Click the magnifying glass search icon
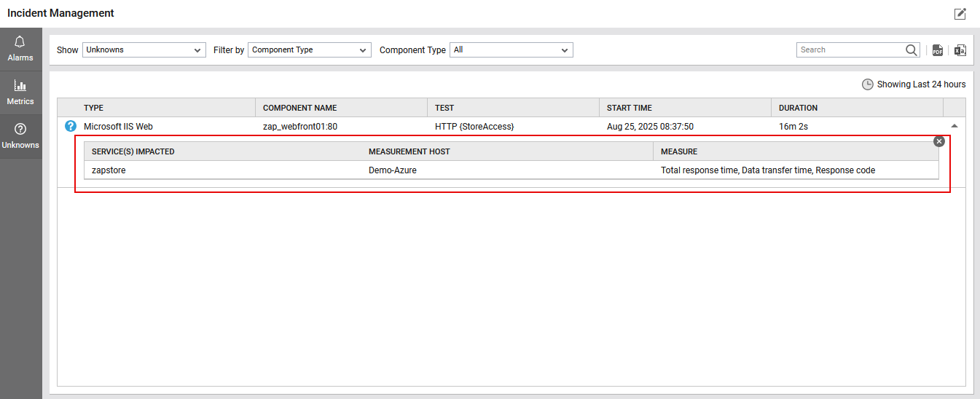The image size is (980, 399). pyautogui.click(x=912, y=50)
